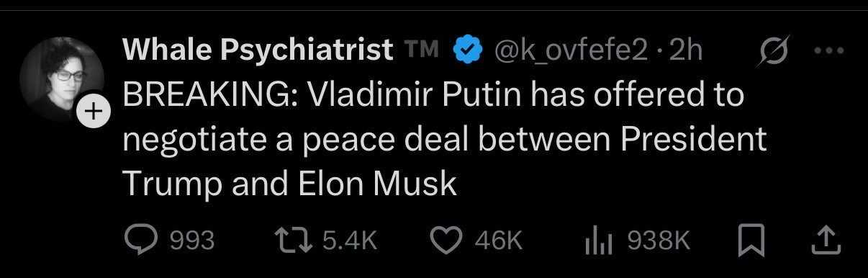Viewport: 868px width, 278px height.
Task: Click the 5.4K reposts count
Action: (x=349, y=241)
